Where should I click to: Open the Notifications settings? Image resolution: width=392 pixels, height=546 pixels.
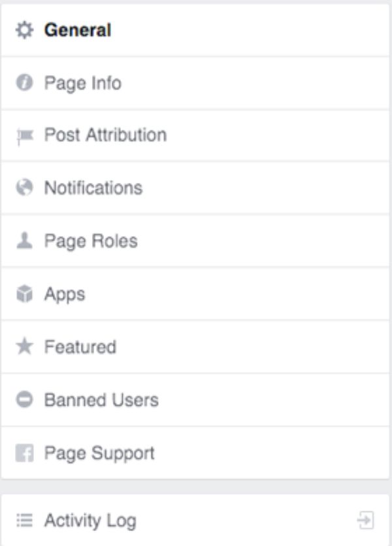click(x=93, y=188)
